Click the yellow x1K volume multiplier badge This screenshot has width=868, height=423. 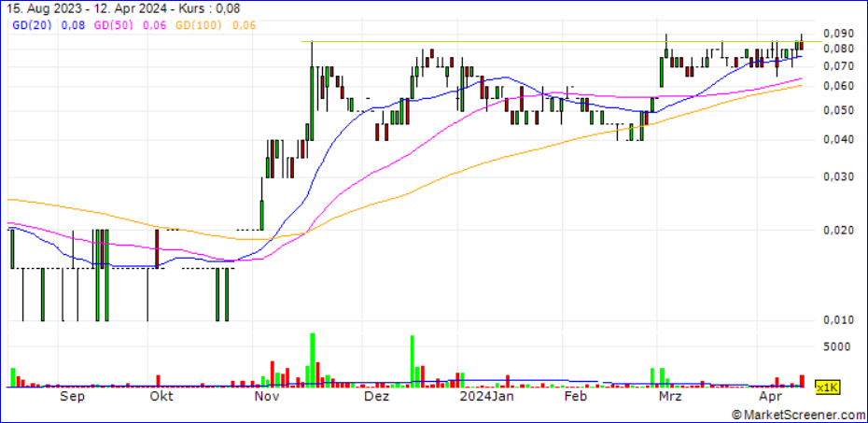[828, 387]
